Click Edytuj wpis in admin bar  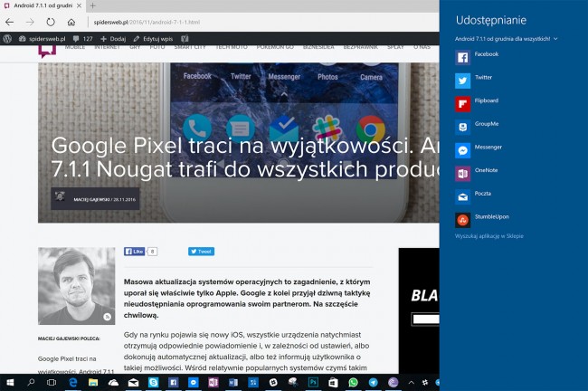click(154, 39)
